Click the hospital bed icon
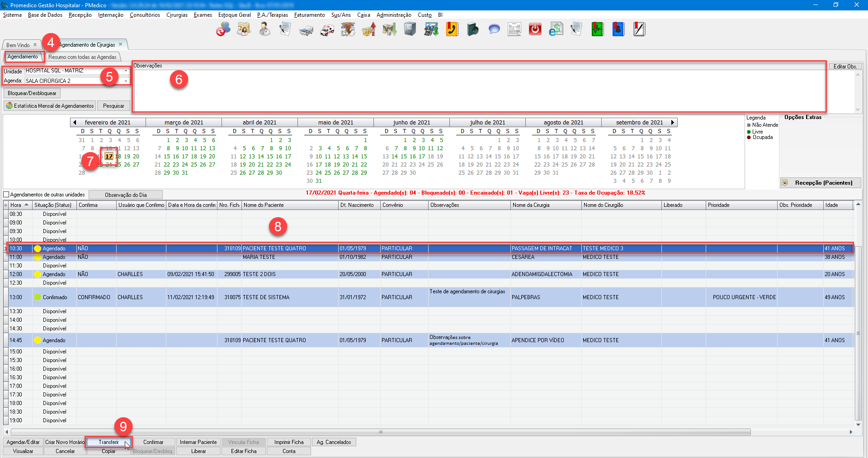 pos(306,30)
